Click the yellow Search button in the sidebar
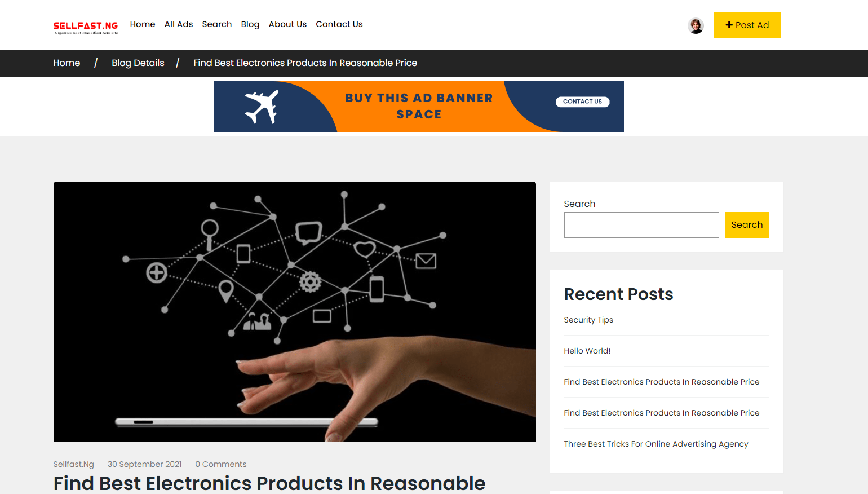This screenshot has height=494, width=868. tap(747, 225)
